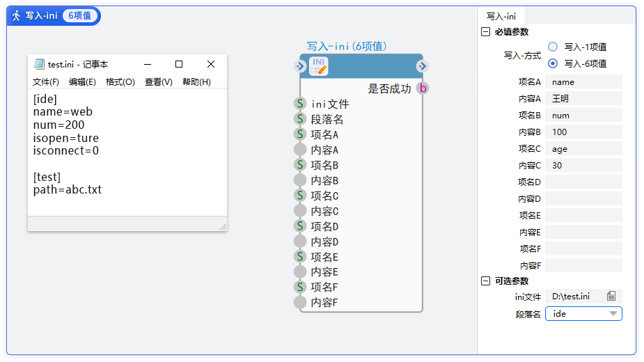
Task: Click the 内容C field containing 30
Action: 583,165
